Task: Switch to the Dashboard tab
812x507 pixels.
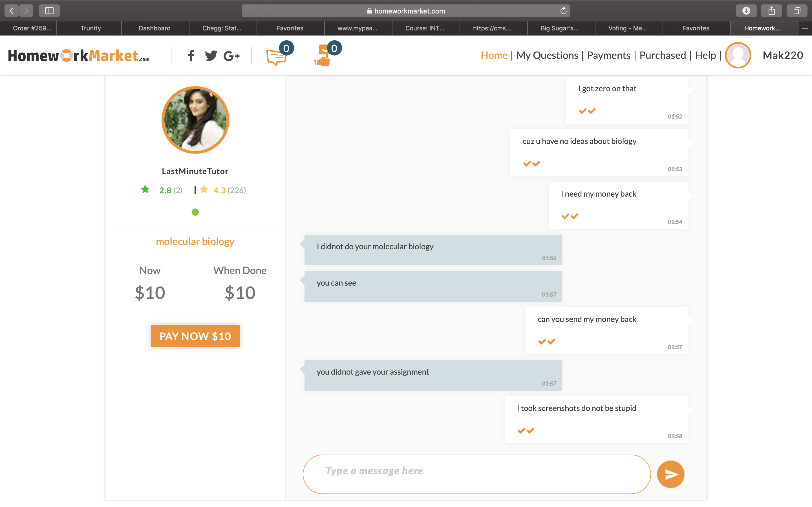Action: click(155, 28)
